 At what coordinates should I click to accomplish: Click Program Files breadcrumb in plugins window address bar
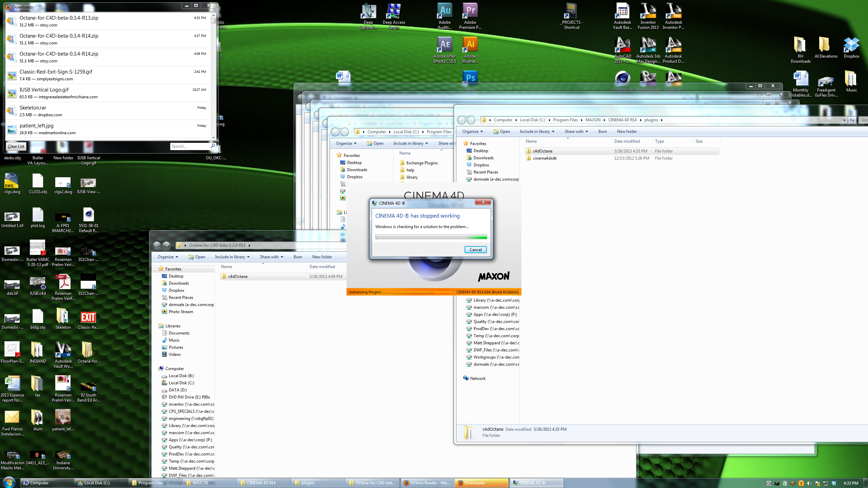pos(565,120)
